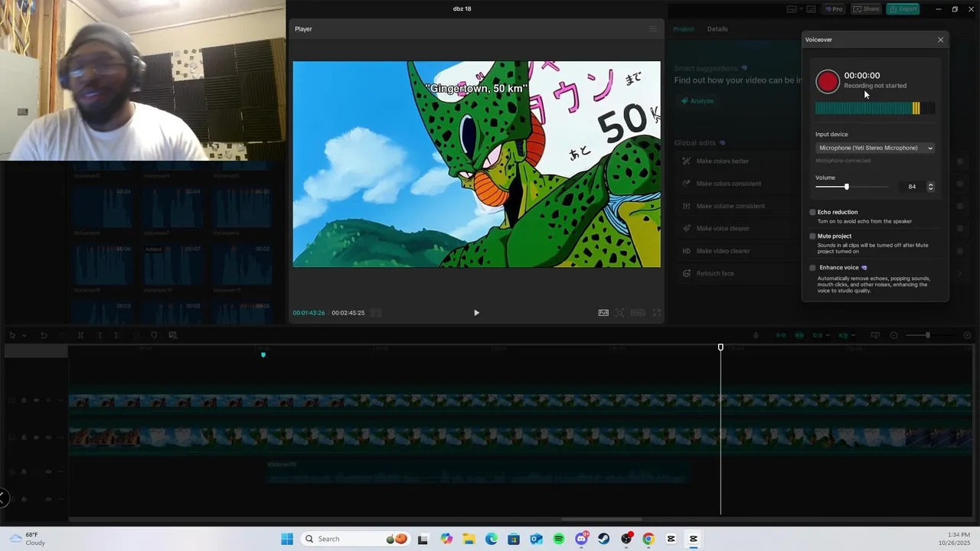Viewport: 980px width, 551px height.
Task: Open the input device microphone dropdown
Action: 875,148
